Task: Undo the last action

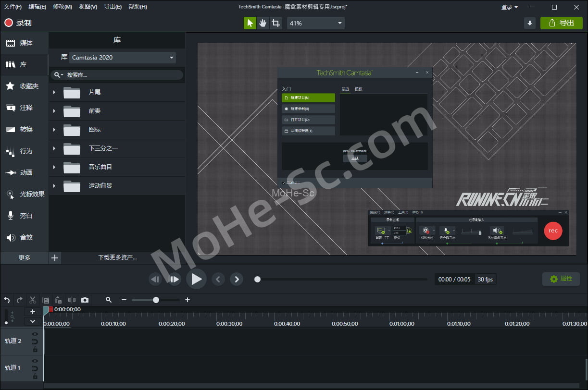Action: (x=7, y=300)
